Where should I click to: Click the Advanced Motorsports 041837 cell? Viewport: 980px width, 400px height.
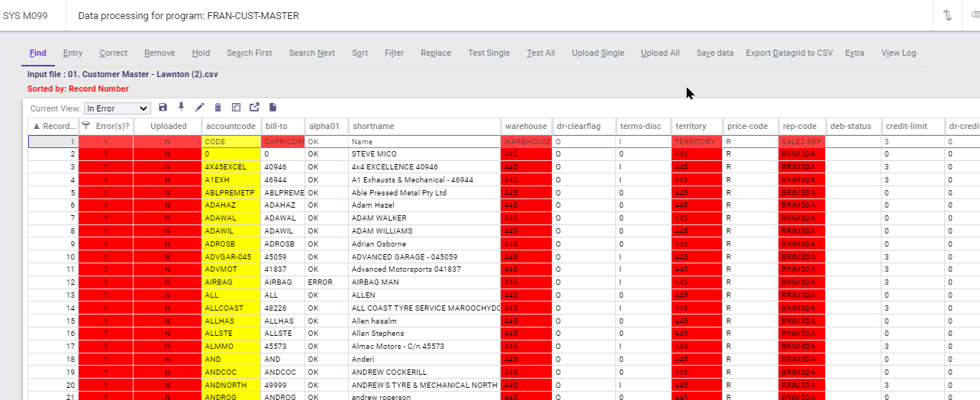tap(424, 269)
